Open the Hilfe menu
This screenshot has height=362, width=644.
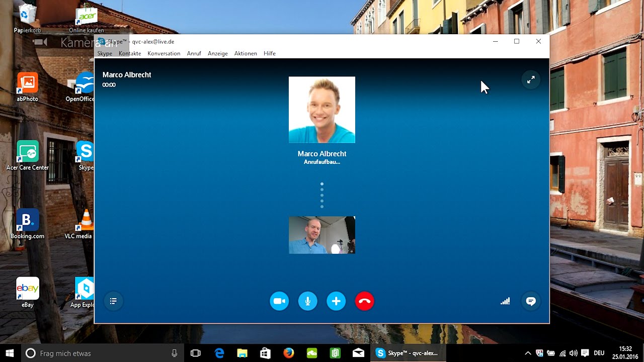(270, 53)
